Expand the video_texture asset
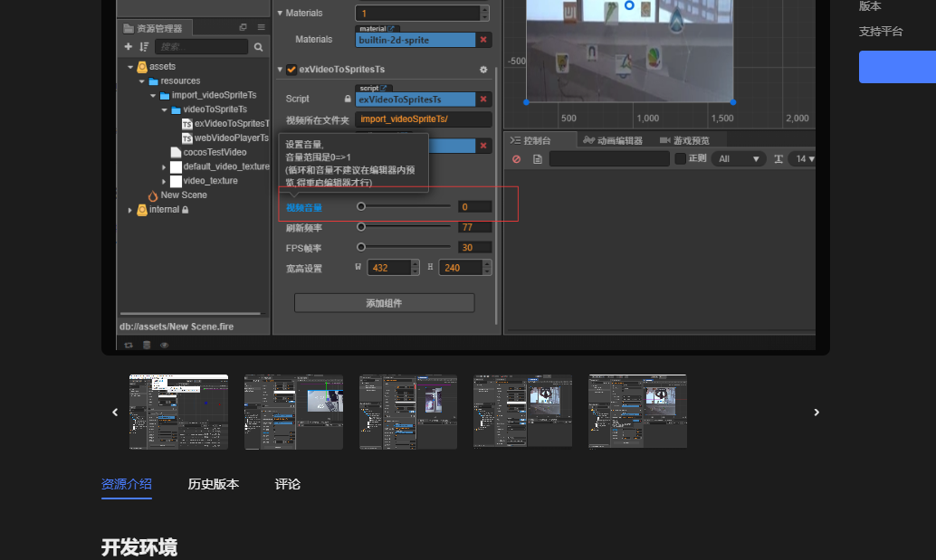The width and height of the screenshot is (936, 560). click(x=164, y=181)
